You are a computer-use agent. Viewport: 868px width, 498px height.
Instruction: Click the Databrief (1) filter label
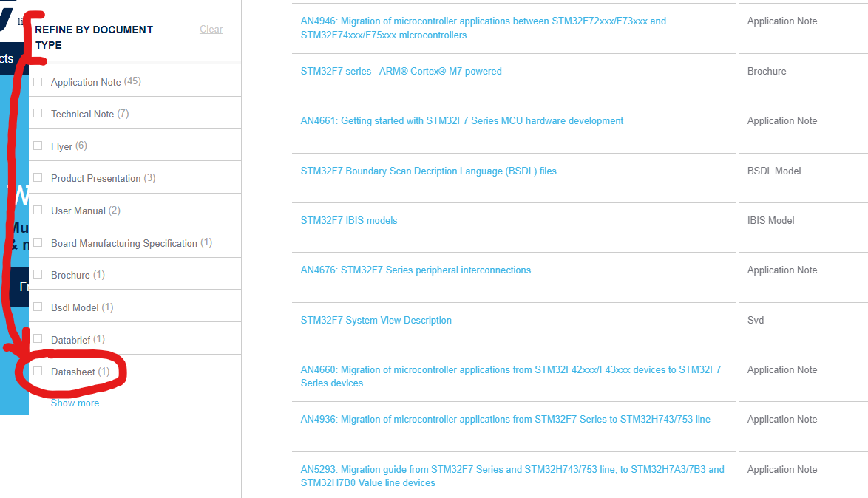coord(78,340)
